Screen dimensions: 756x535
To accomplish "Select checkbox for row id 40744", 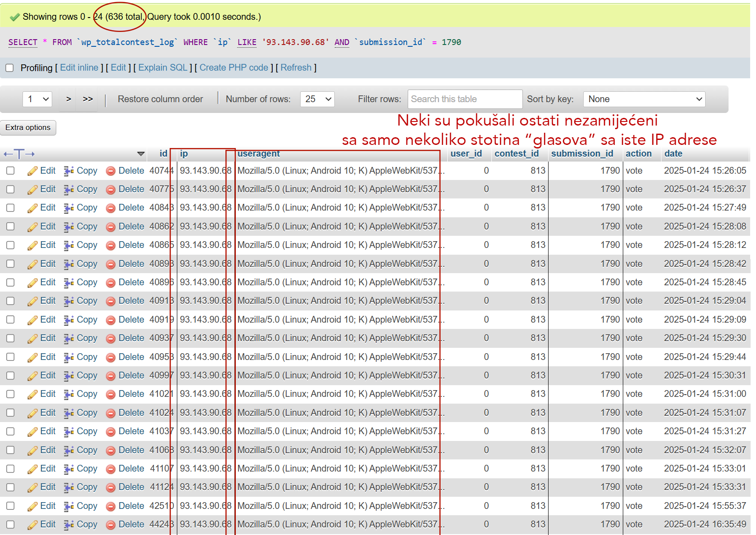I will pyautogui.click(x=10, y=171).
